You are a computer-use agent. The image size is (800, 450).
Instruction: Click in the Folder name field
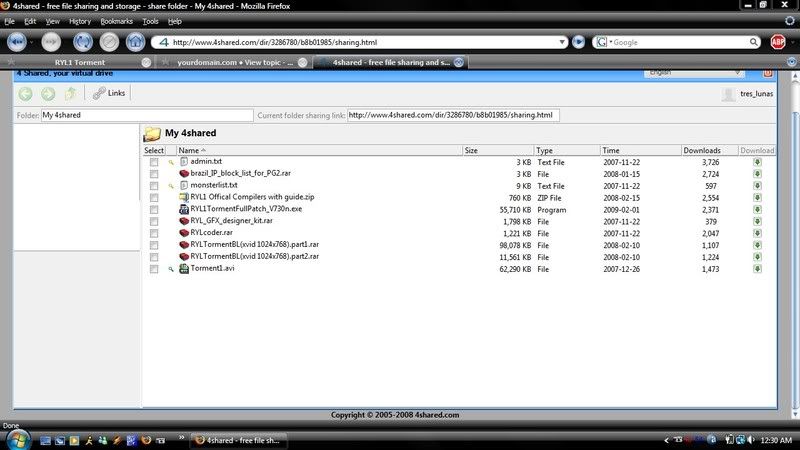click(x=147, y=115)
